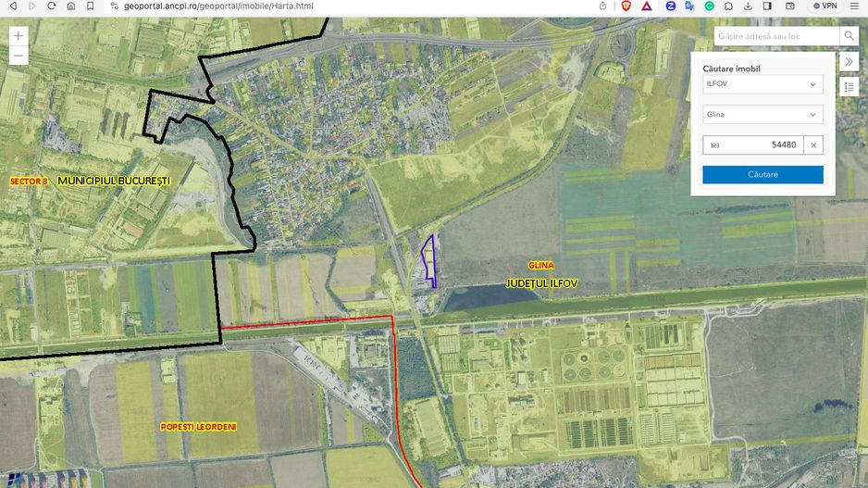
Task: Open site settings icon in address bar
Action: (115, 6)
